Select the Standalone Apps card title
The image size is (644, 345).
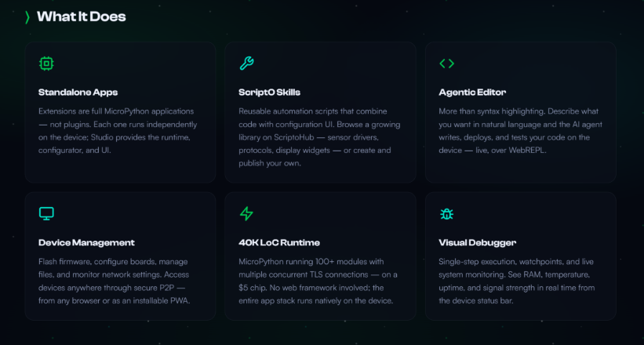point(78,93)
